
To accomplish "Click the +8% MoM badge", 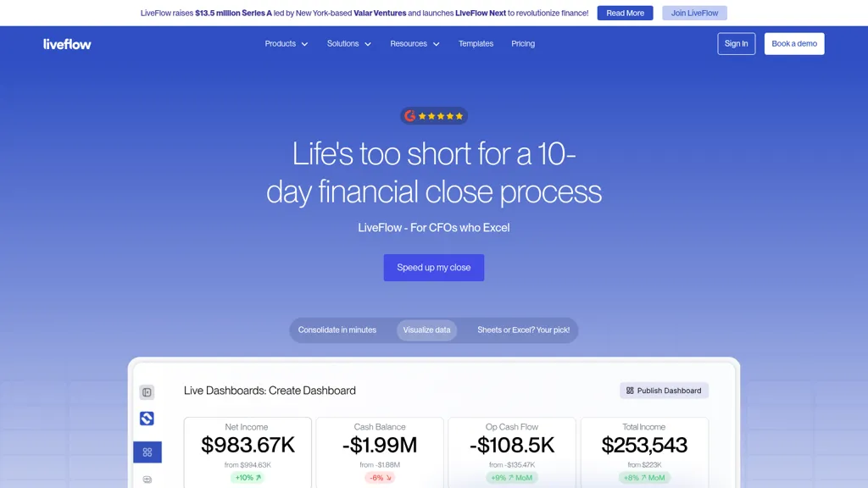I will point(644,478).
